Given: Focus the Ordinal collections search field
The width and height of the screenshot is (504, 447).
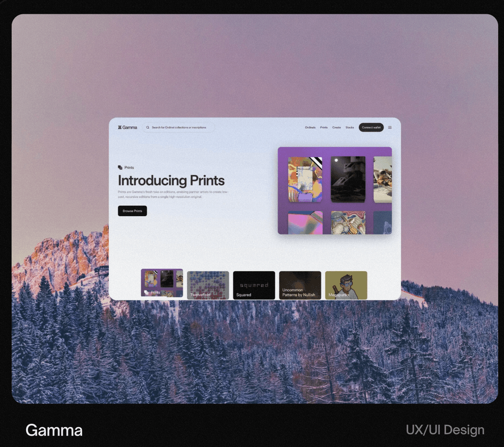Looking at the screenshot, I should [178, 128].
